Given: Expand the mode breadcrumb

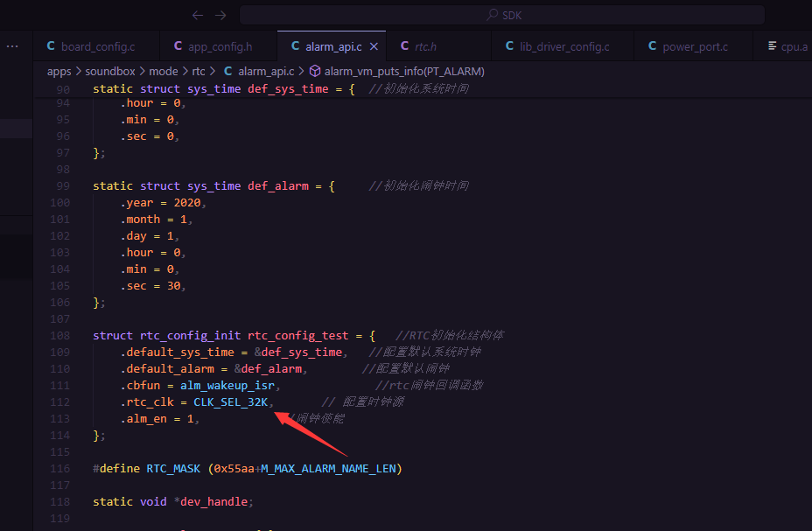Looking at the screenshot, I should tap(163, 72).
